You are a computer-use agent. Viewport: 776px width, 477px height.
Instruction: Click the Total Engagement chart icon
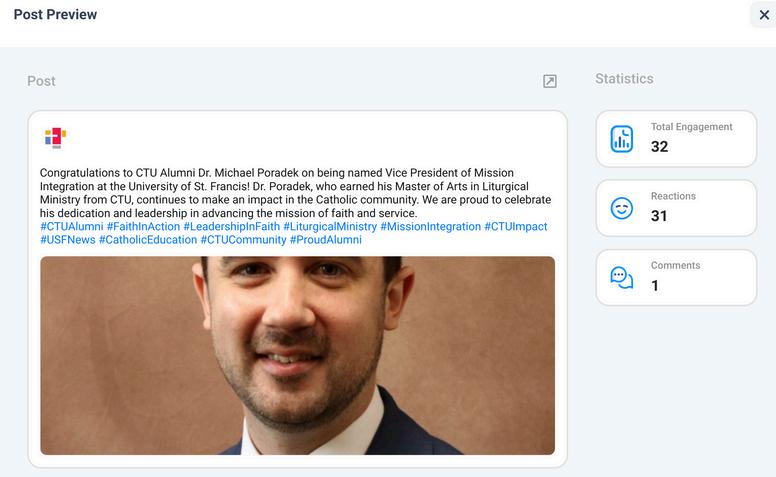pos(622,139)
